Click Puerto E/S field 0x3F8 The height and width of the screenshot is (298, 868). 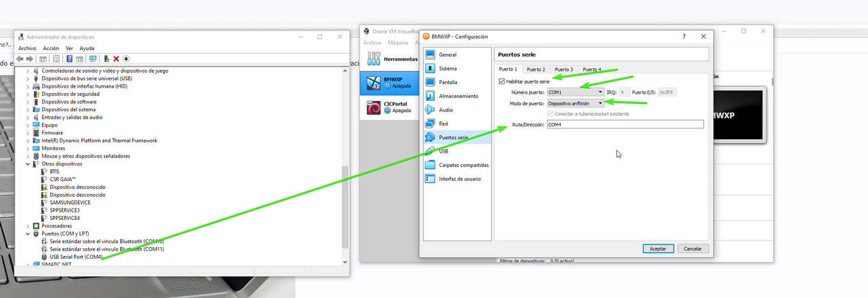[667, 92]
